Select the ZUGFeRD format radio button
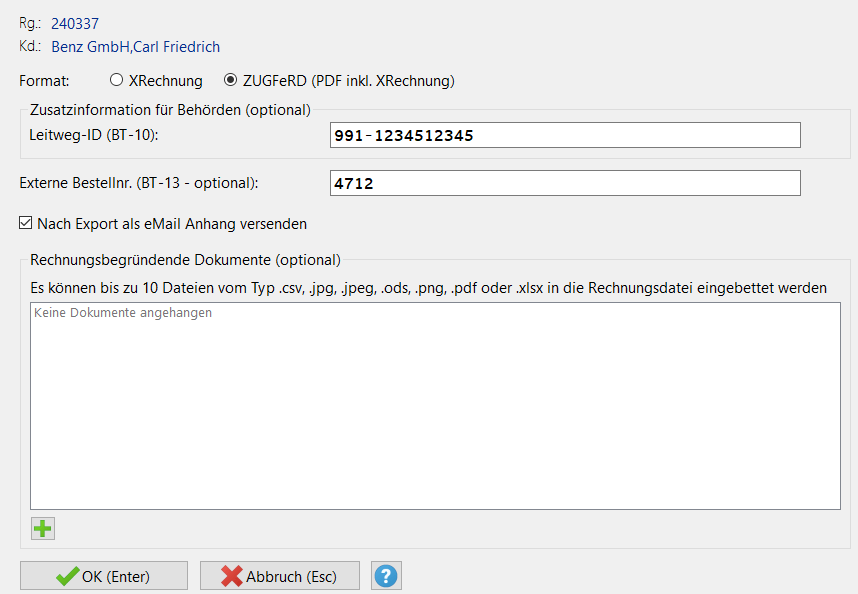Image resolution: width=858 pixels, height=594 pixels. 231,80
